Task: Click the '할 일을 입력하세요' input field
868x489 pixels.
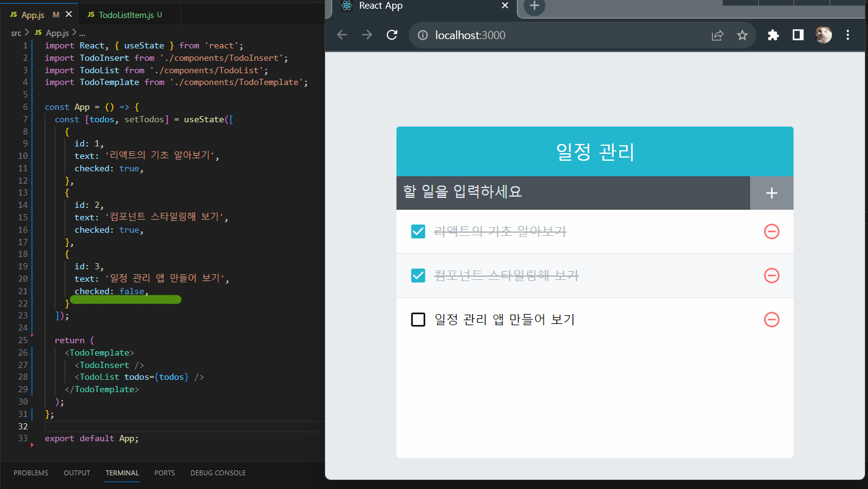Action: click(573, 193)
